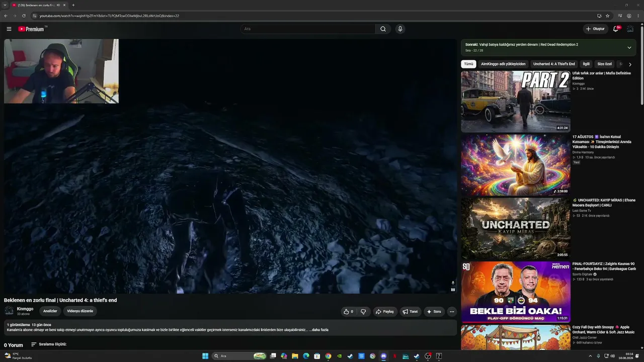Open Netflix from the taskbar

[394, 356]
